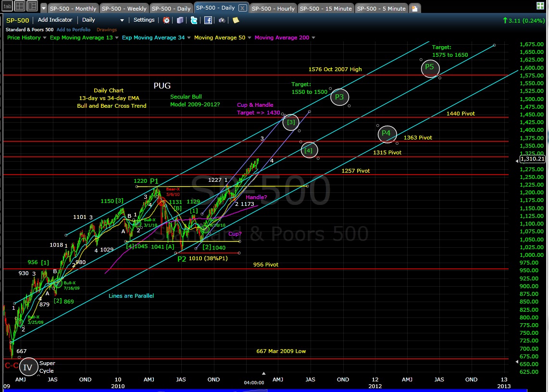Open a new chart tab icon
Image resolution: width=549 pixels, height=392 pixels.
point(414,8)
